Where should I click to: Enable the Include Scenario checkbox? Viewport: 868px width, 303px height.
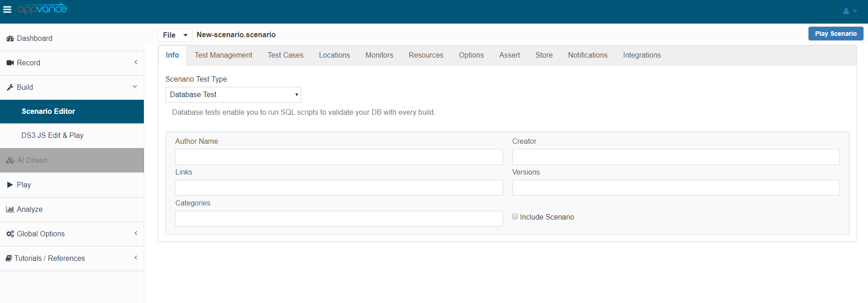pos(515,217)
